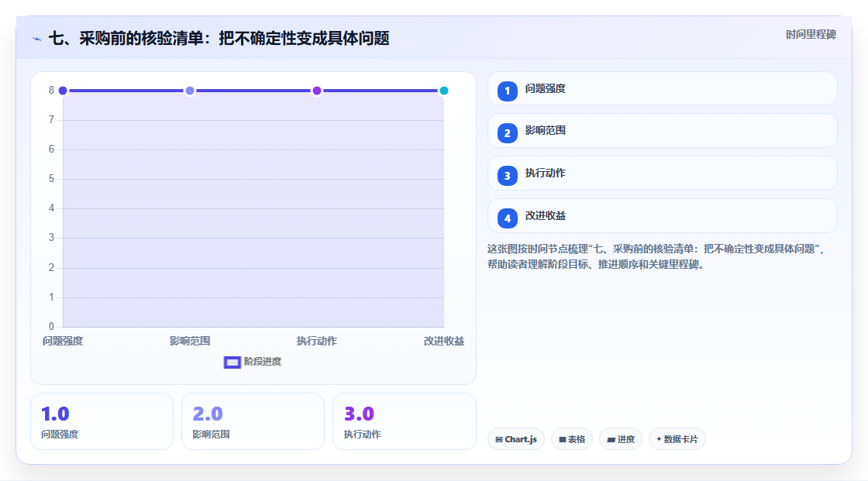Click the y-axis value 8
Image resolution: width=868 pixels, height=481 pixels.
tap(51, 90)
